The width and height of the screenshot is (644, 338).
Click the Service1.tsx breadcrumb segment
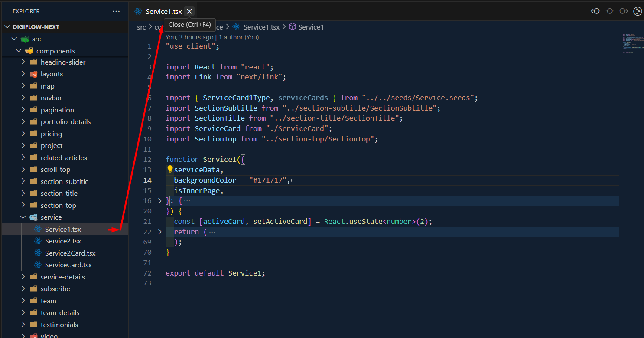261,27
